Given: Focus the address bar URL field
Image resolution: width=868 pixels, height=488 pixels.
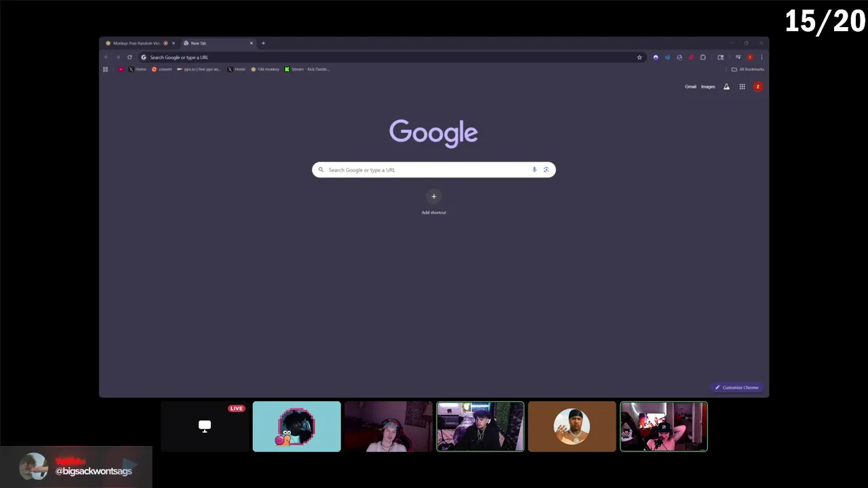Looking at the screenshot, I should pyautogui.click(x=391, y=57).
